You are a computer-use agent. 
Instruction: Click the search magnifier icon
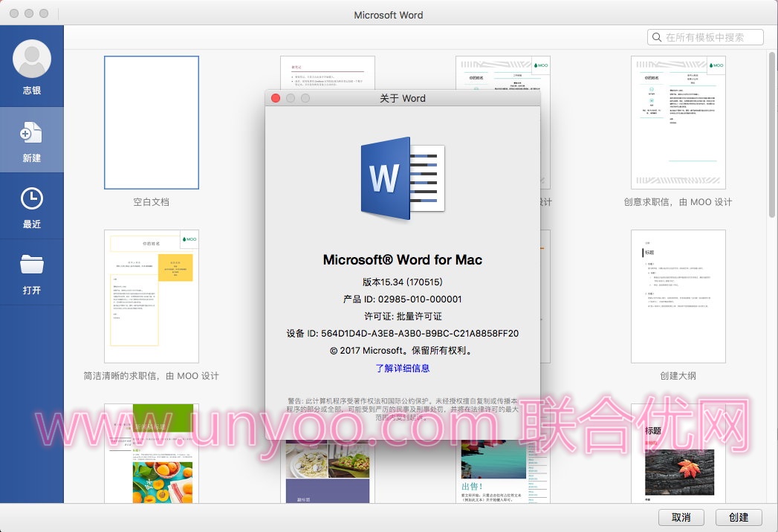click(656, 37)
